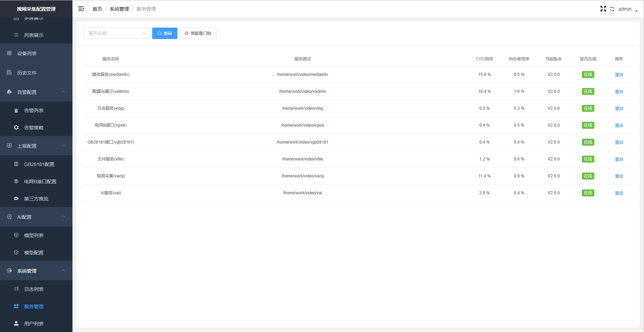Screen dimensions: 644x332
Task: Collapse the sidebar with the hamburger icon
Action: (x=81, y=9)
